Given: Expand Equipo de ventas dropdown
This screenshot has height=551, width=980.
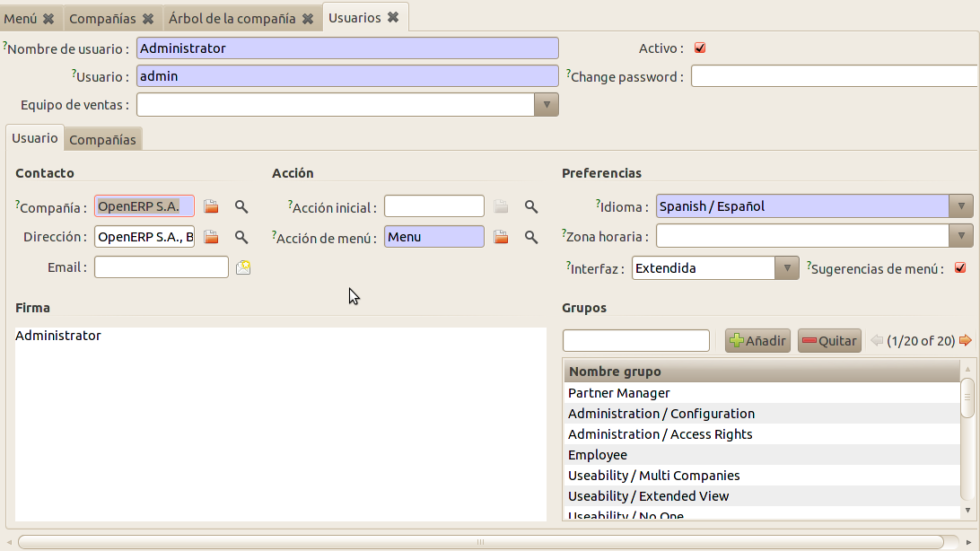Looking at the screenshot, I should click(547, 105).
